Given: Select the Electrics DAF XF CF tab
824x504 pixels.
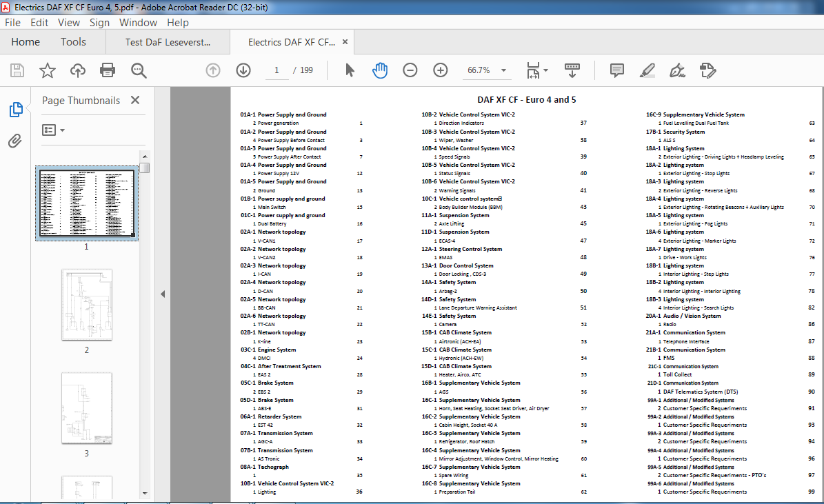Looking at the screenshot, I should point(292,42).
